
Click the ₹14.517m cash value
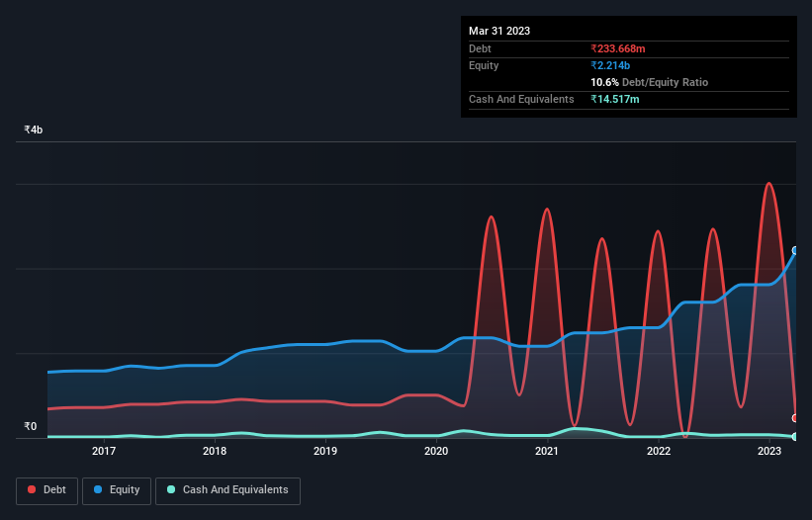tap(615, 99)
